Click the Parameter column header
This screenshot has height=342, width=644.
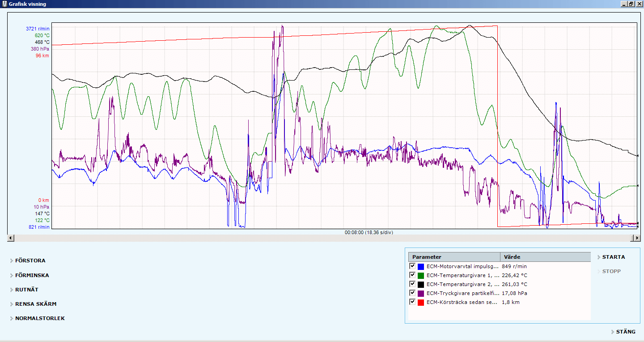point(454,257)
